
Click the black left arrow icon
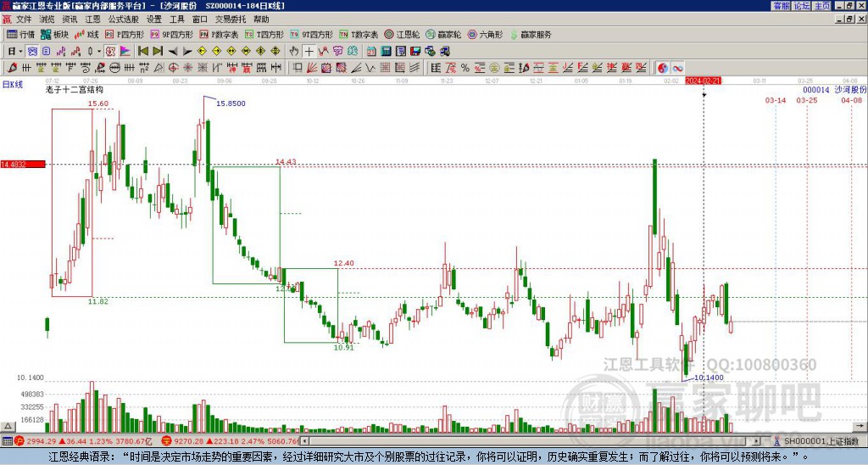[173, 52]
